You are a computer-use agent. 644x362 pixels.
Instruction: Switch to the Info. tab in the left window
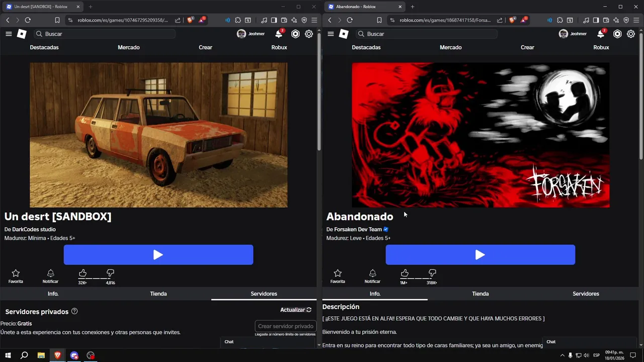(53, 294)
